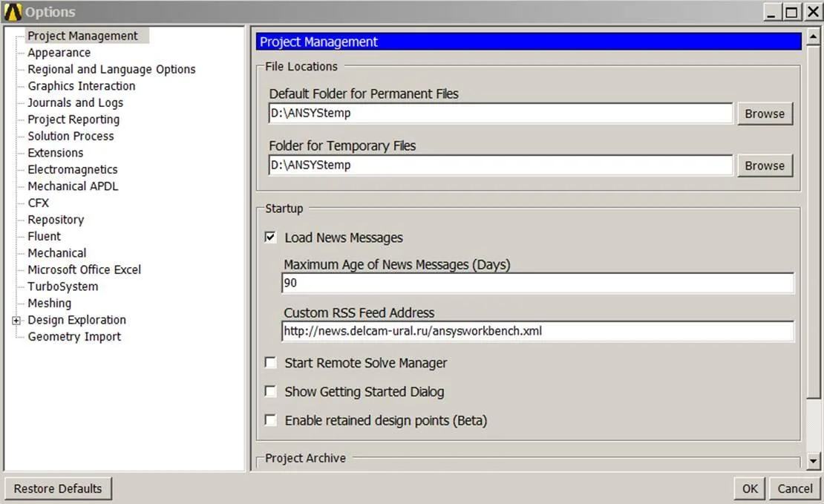Browse for the temporary files folder
Screen dimensions: 824x504
pyautogui.click(x=765, y=166)
